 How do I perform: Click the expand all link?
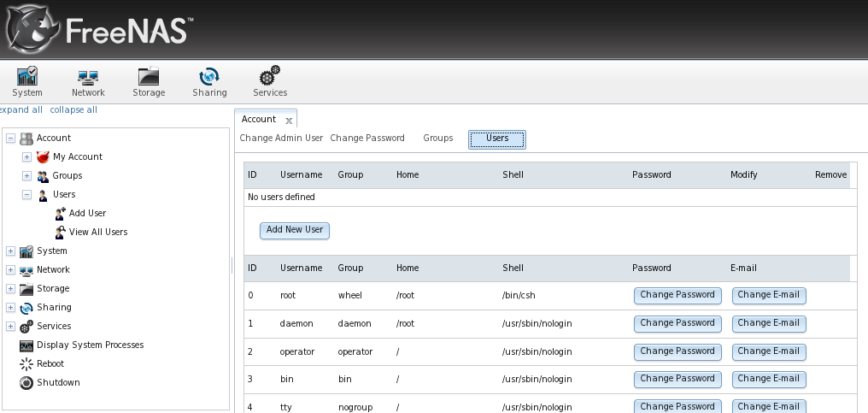21,109
